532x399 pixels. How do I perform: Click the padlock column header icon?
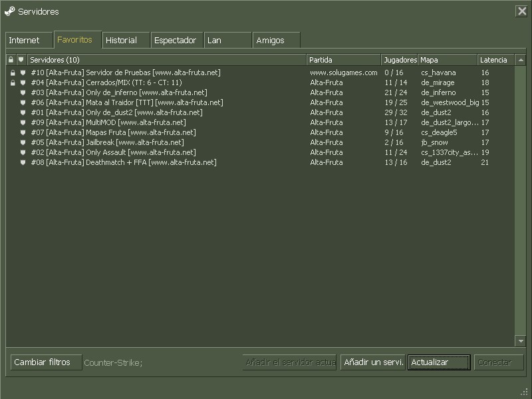[11, 60]
